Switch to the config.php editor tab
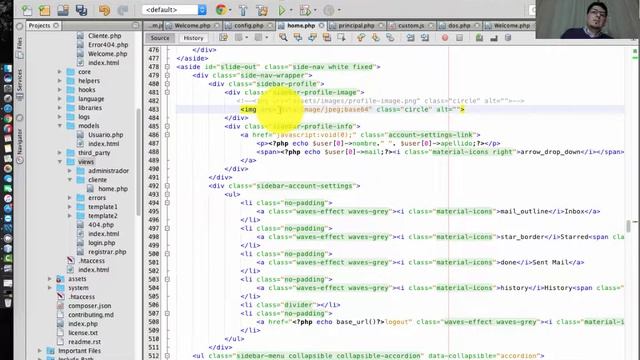Viewport: 640px width, 360px height. 249,26
